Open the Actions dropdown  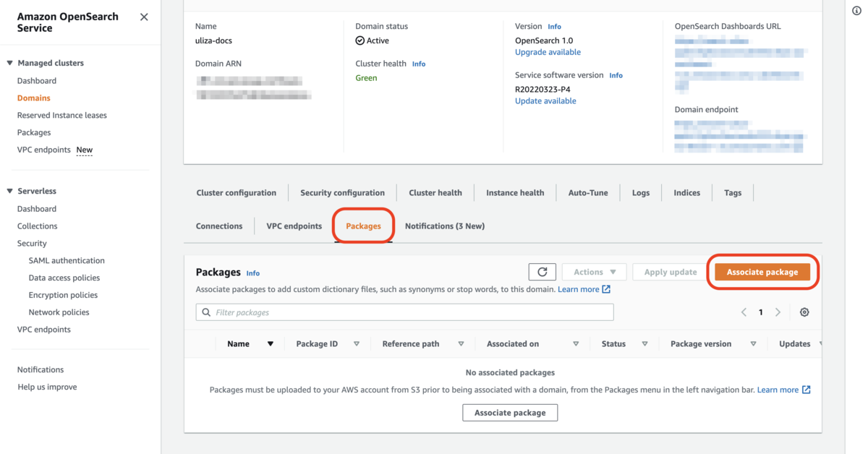tap(595, 272)
